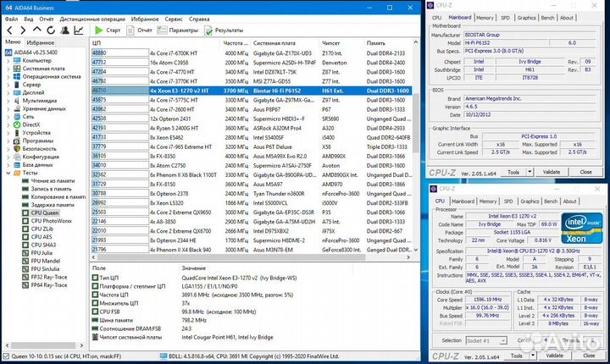Click Validate in the lower CPU-Z window
Image resolution: width=610 pixels, height=364 pixels.
pyautogui.click(x=554, y=356)
